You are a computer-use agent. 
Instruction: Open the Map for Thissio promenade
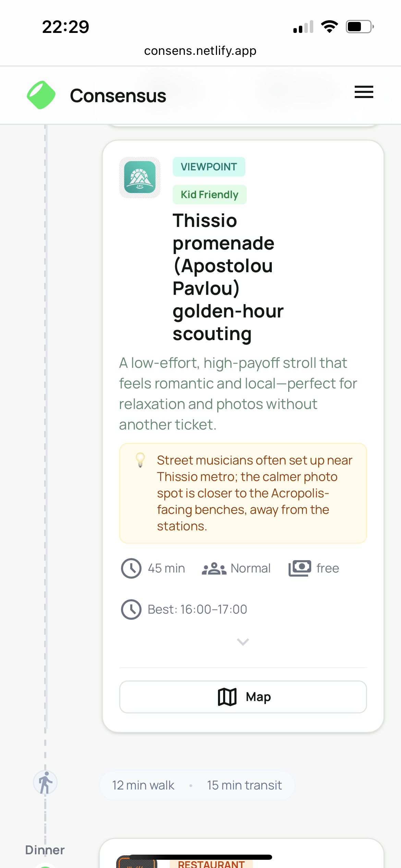(x=243, y=697)
